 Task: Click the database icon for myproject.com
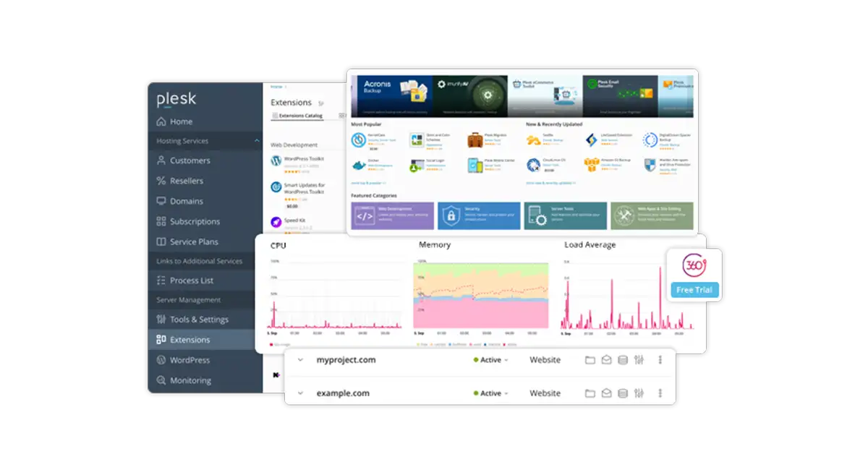point(622,360)
